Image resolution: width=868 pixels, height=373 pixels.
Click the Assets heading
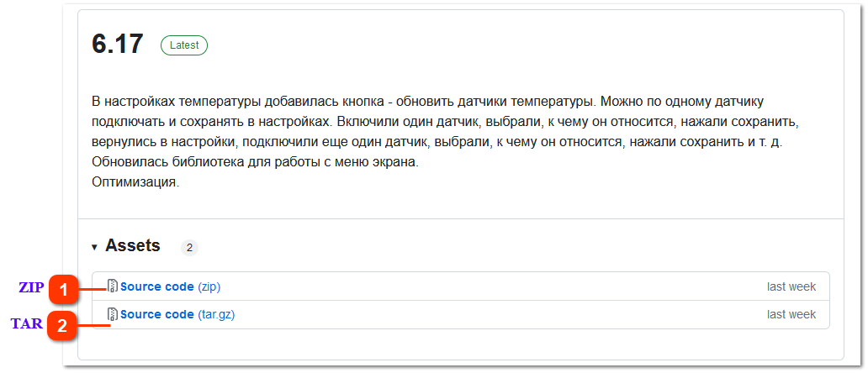point(133,245)
